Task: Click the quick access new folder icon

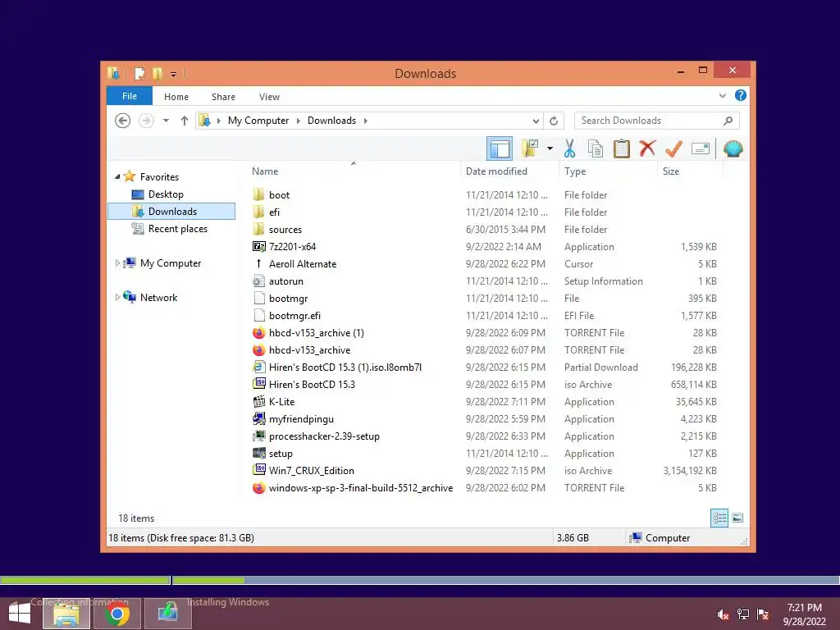Action: (157, 73)
